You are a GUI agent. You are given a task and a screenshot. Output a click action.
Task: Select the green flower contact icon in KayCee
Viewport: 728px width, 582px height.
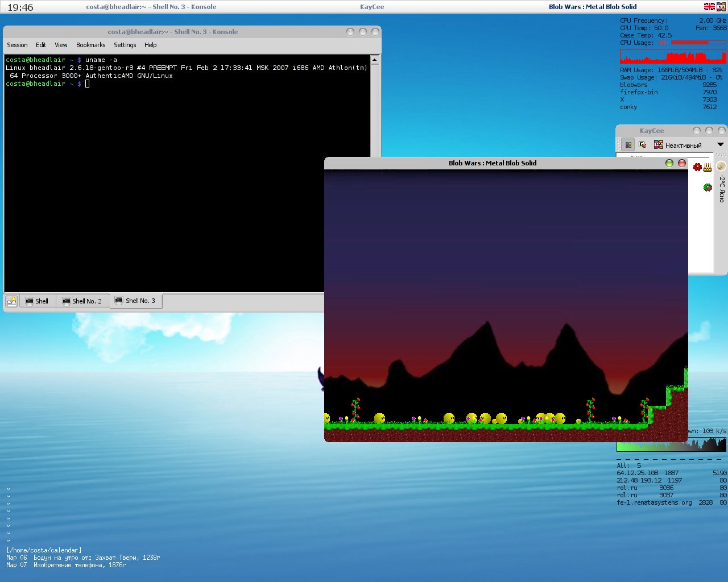[707, 187]
